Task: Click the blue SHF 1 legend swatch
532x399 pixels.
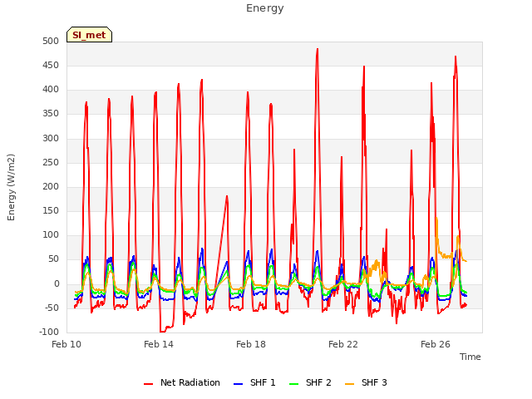Action: pos(239,384)
